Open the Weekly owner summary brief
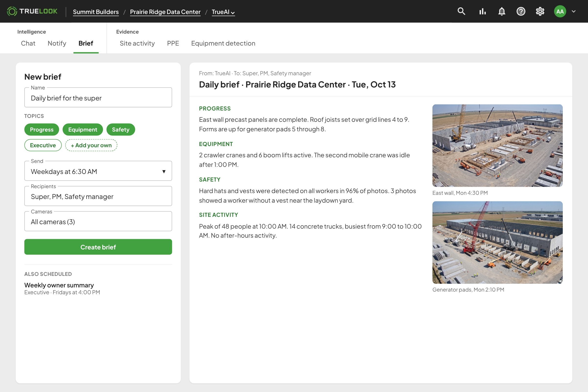 point(59,285)
